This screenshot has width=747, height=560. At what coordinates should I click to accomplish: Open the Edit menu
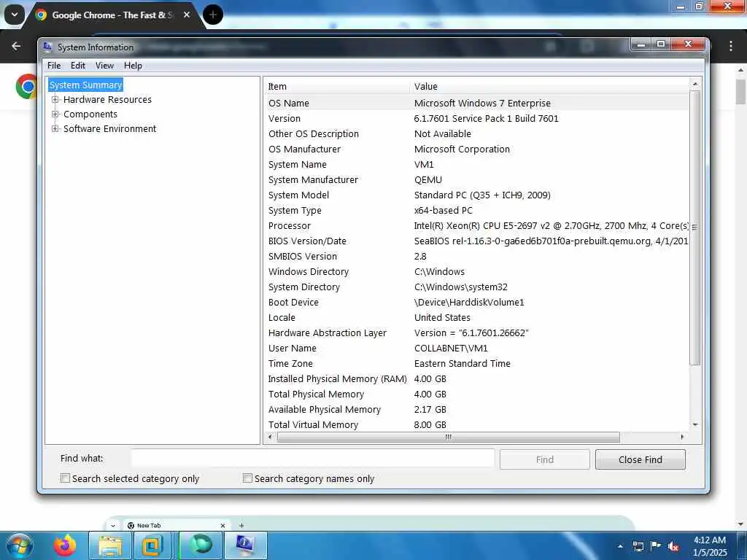pyautogui.click(x=78, y=66)
